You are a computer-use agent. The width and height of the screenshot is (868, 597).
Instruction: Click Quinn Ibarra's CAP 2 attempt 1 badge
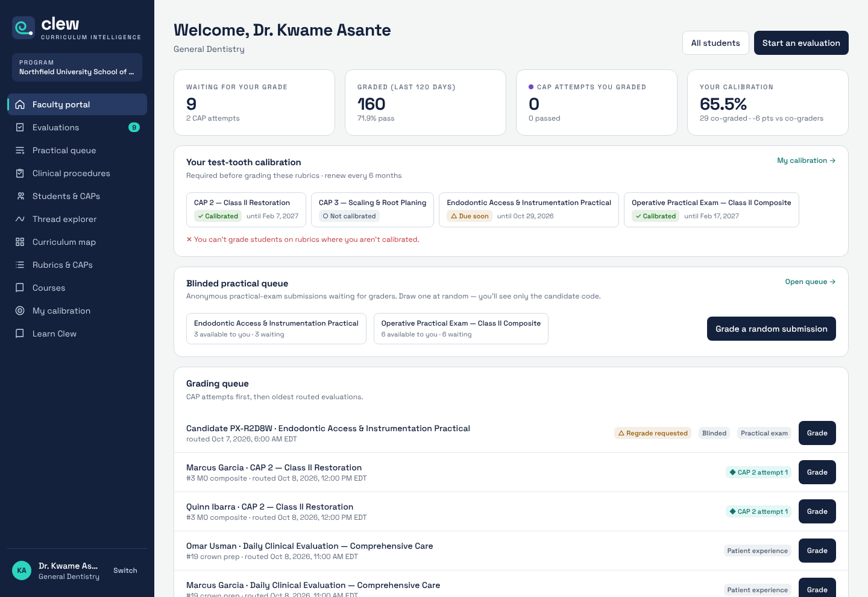(x=758, y=511)
